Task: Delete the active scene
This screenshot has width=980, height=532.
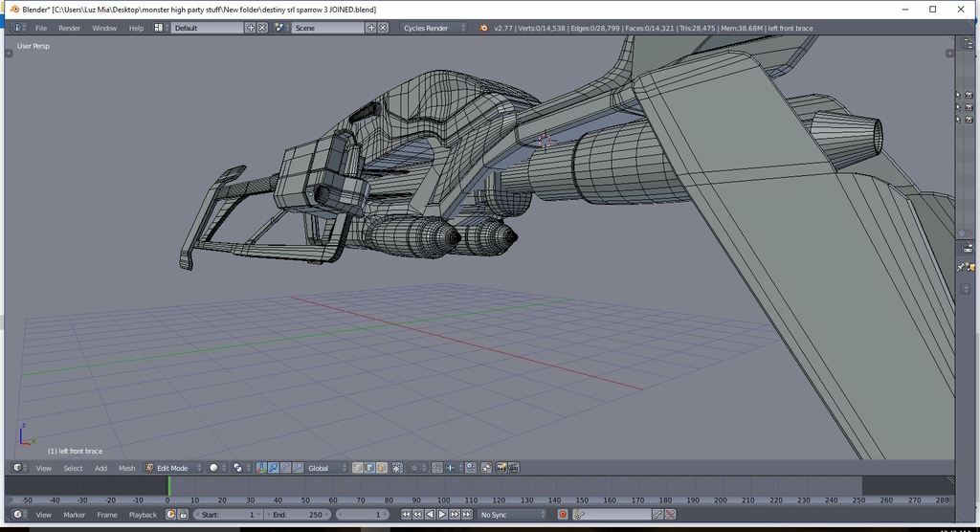Action: coord(383,28)
